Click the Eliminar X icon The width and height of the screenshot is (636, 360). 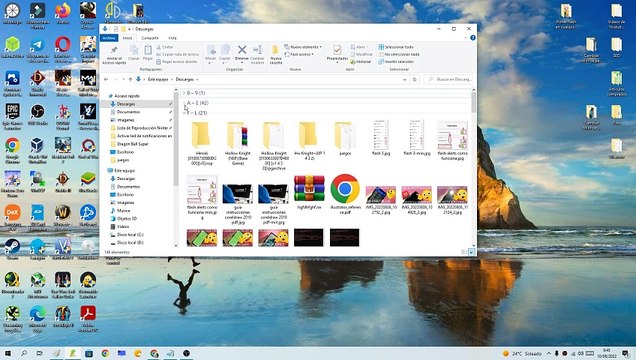(x=242, y=50)
